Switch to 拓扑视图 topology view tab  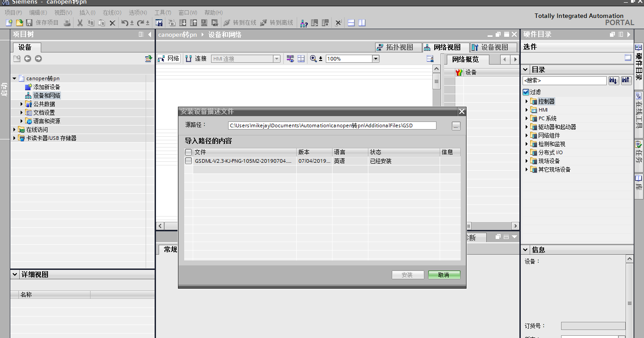398,47
